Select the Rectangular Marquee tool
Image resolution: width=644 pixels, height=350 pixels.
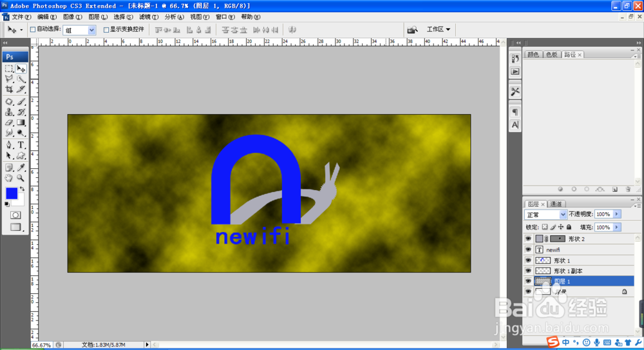pos(9,69)
